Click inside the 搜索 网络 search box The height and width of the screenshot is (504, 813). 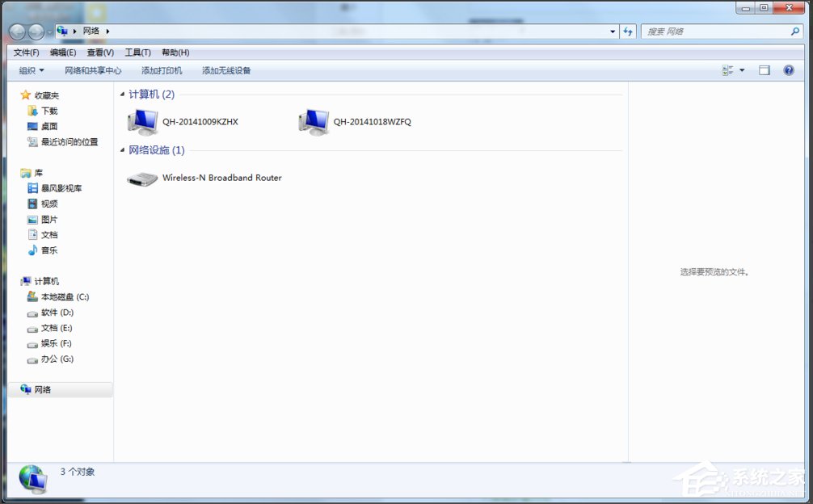711,31
